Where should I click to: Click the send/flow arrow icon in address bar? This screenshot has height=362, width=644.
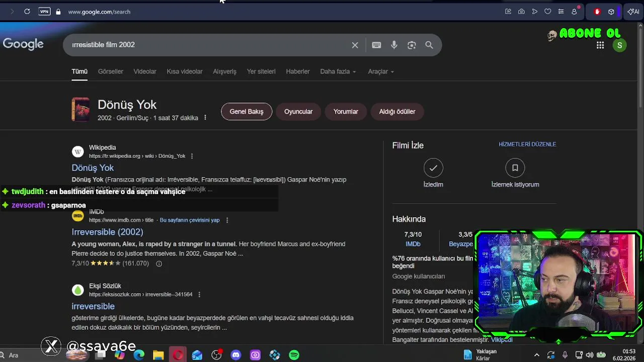tap(535, 12)
